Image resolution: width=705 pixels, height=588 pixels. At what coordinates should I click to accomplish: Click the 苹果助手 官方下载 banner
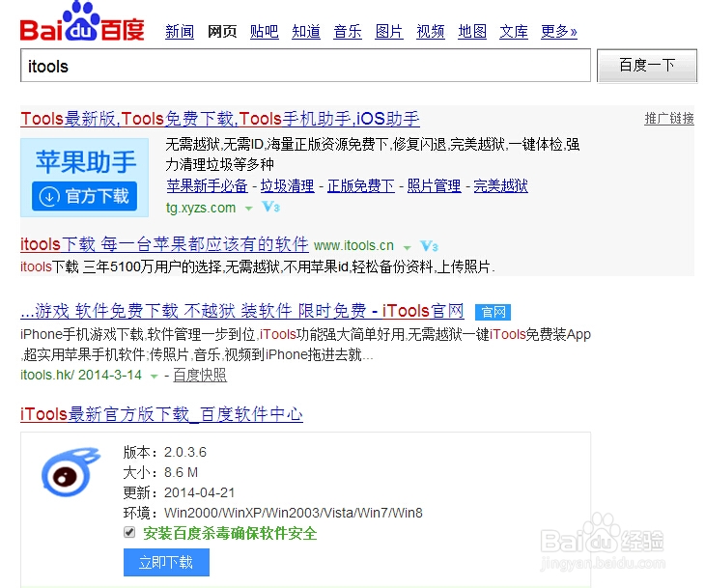(x=85, y=178)
